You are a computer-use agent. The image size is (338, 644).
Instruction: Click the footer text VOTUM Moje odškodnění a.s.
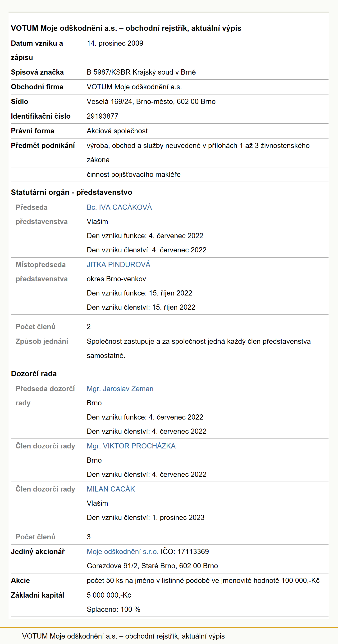coord(123,636)
